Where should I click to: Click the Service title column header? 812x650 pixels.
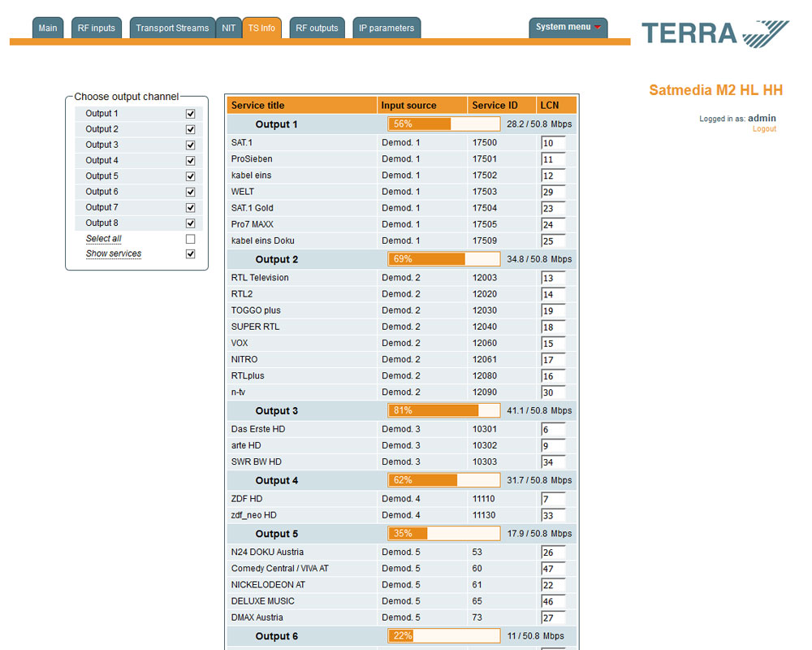coord(258,106)
